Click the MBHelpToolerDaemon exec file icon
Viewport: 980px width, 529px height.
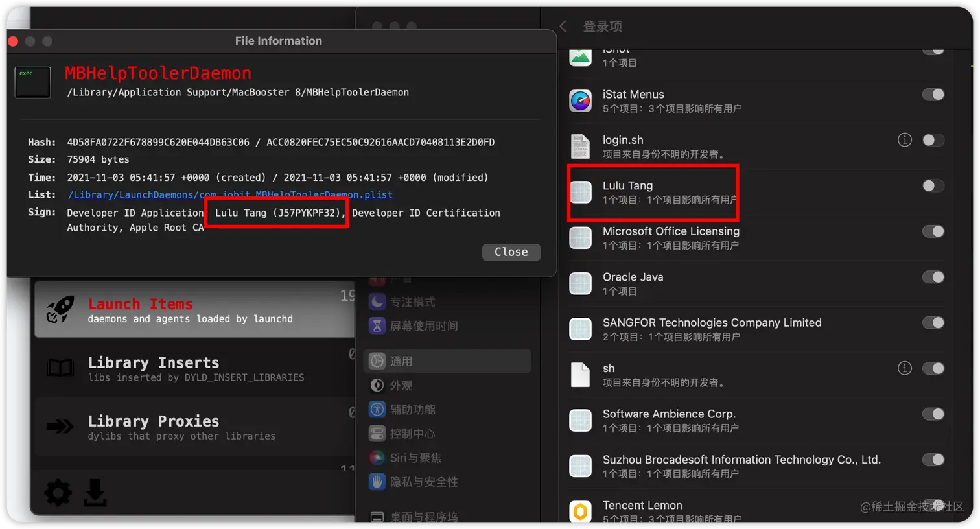32,82
